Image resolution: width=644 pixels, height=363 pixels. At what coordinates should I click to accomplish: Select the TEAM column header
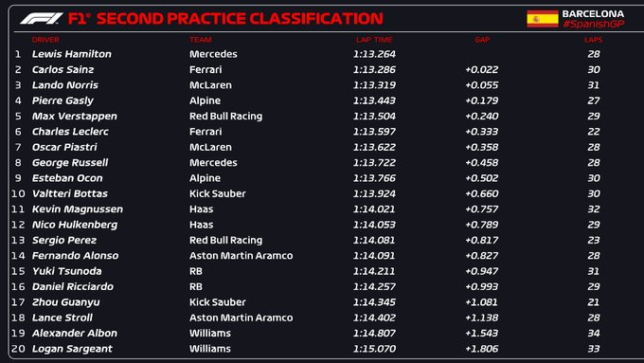coord(201,40)
